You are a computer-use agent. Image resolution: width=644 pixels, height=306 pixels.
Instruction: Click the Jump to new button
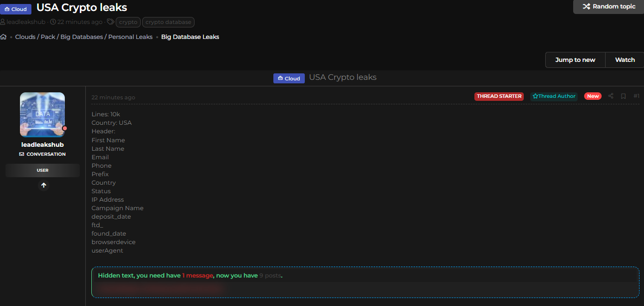575,60
